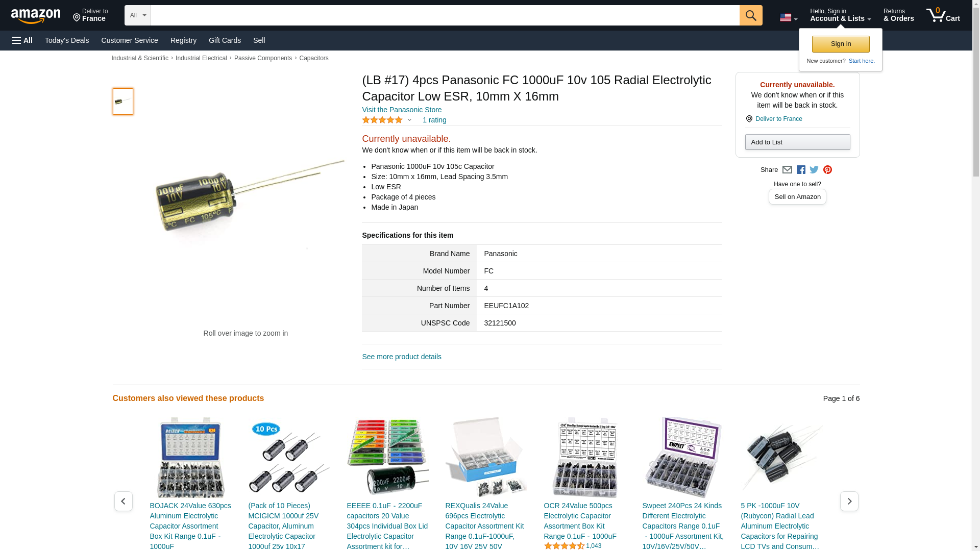The image size is (980, 551).
Task: Share product on Twitter icon
Action: (814, 170)
